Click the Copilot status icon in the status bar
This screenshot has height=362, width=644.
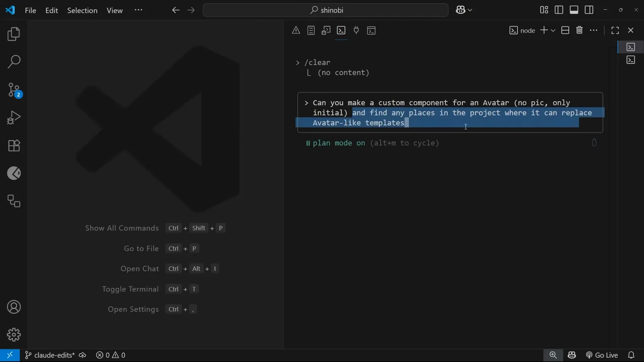572,355
